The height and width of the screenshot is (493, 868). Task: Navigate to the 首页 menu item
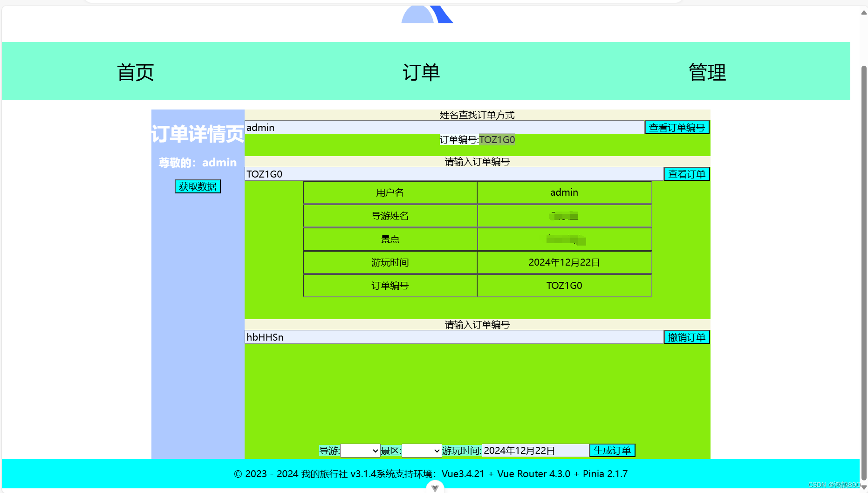136,72
